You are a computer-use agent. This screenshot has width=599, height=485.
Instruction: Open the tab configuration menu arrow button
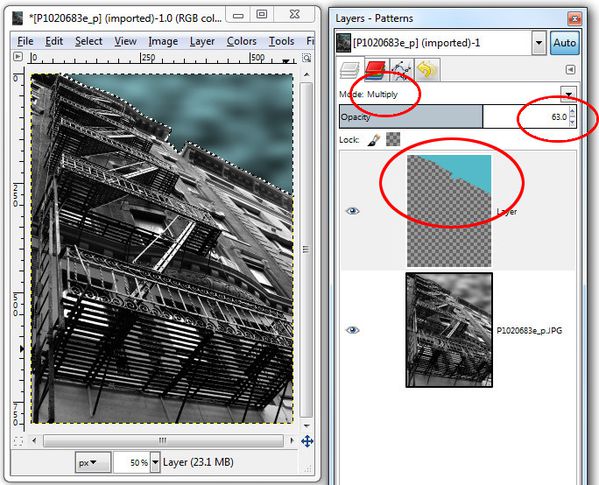point(570,70)
